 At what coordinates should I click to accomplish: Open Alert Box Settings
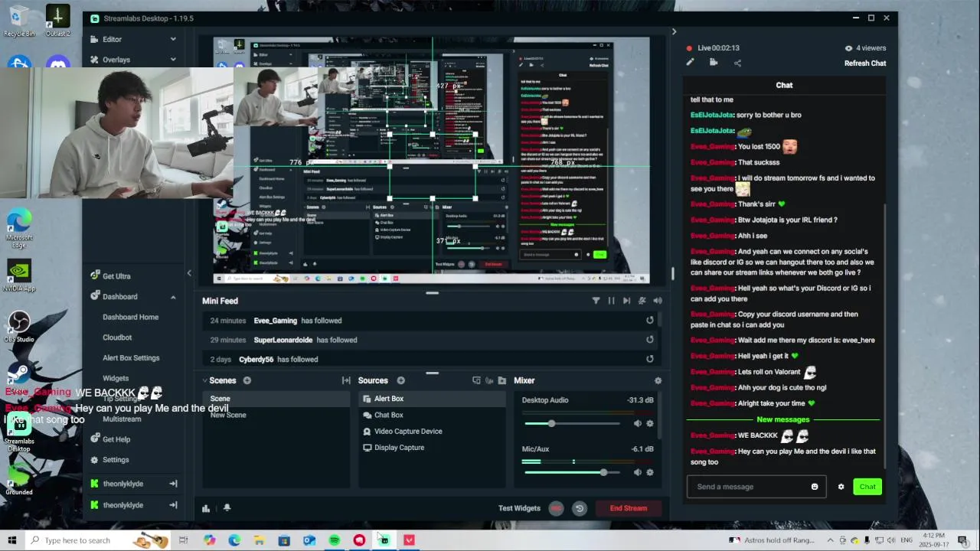pos(131,358)
